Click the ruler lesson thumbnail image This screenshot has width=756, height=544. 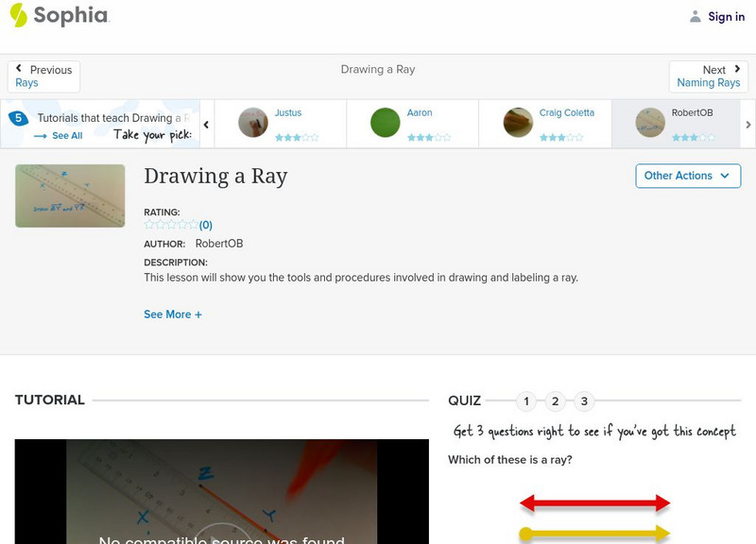point(69,195)
